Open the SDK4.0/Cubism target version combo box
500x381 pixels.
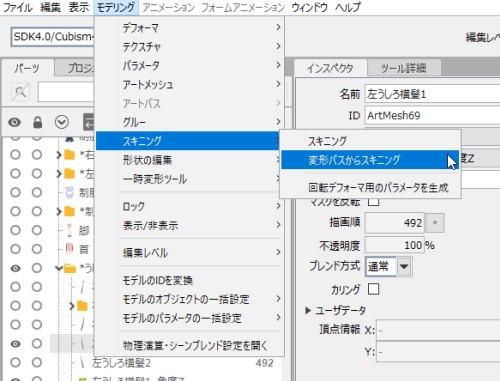[x=53, y=37]
